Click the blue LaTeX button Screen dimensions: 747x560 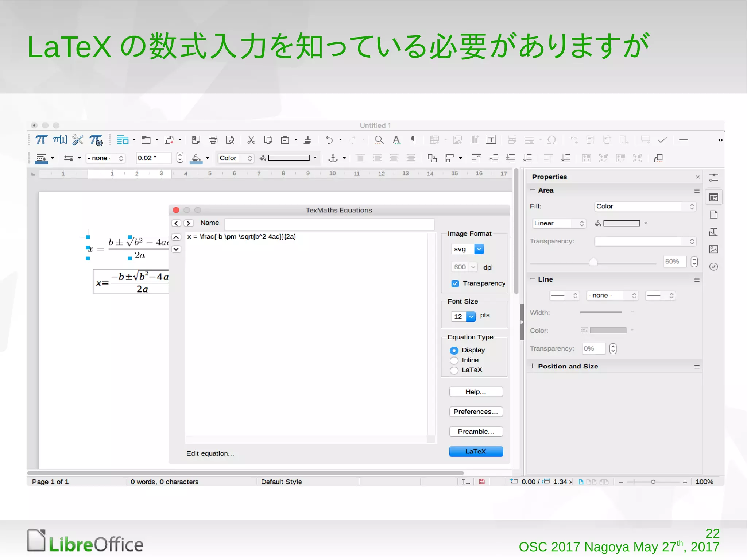coord(476,452)
